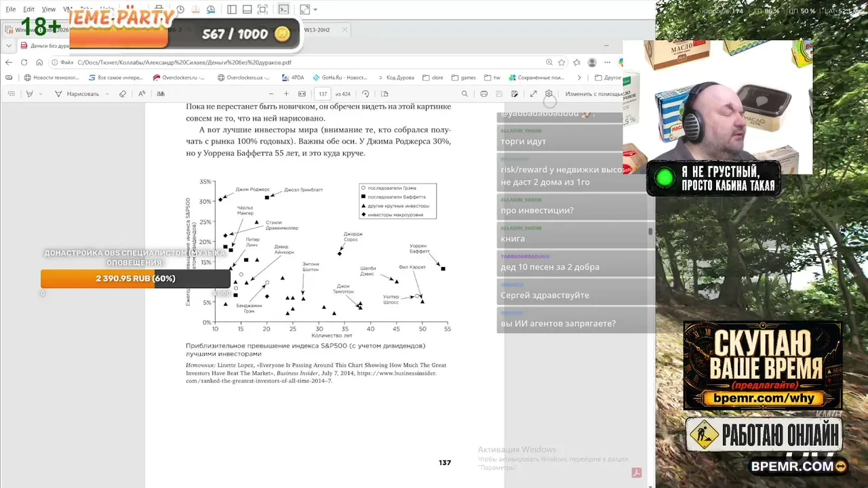Expand the browser tab actions menu

click(x=9, y=45)
